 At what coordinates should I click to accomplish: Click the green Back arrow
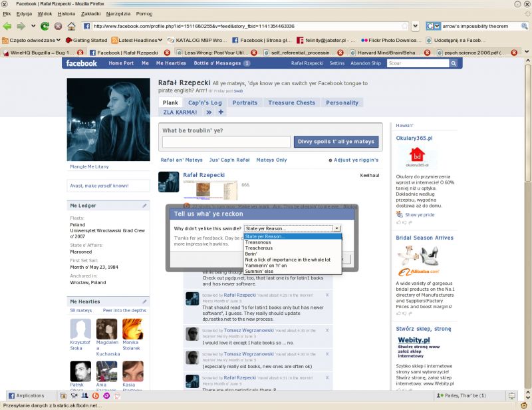tap(7, 26)
